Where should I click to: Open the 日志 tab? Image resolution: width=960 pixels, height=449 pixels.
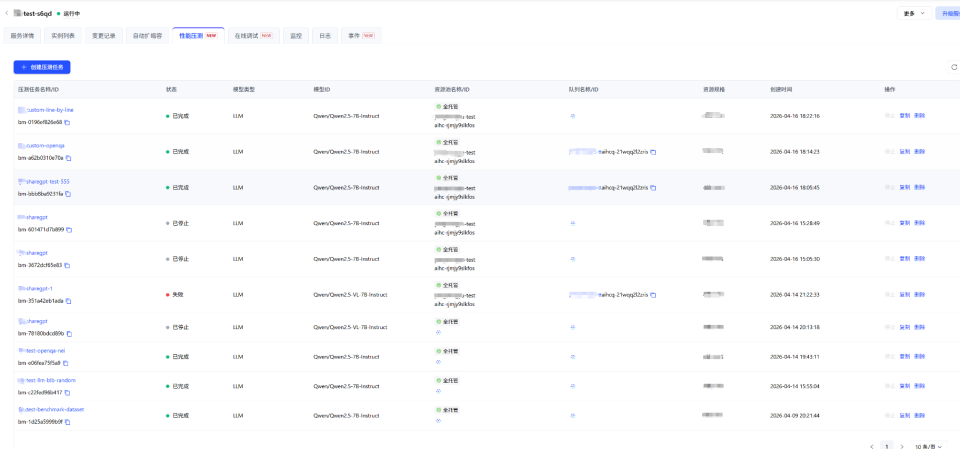click(325, 36)
